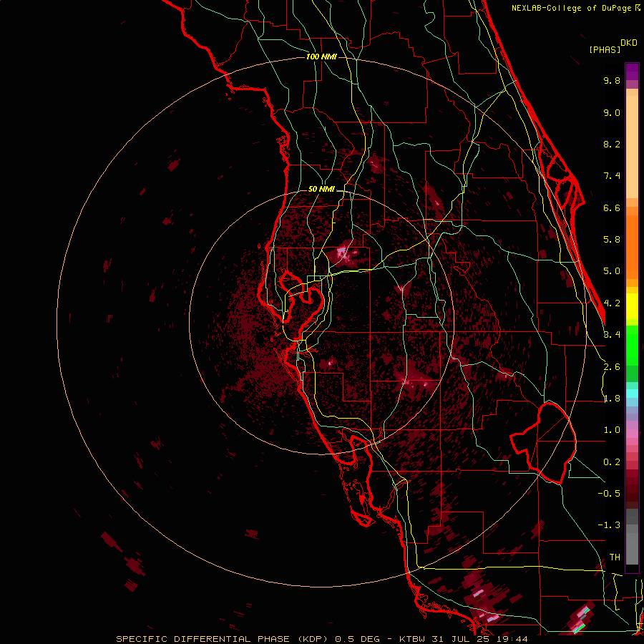The width and height of the screenshot is (644, 644).
Task: Select the 7.4 scale value
Action: (612, 176)
